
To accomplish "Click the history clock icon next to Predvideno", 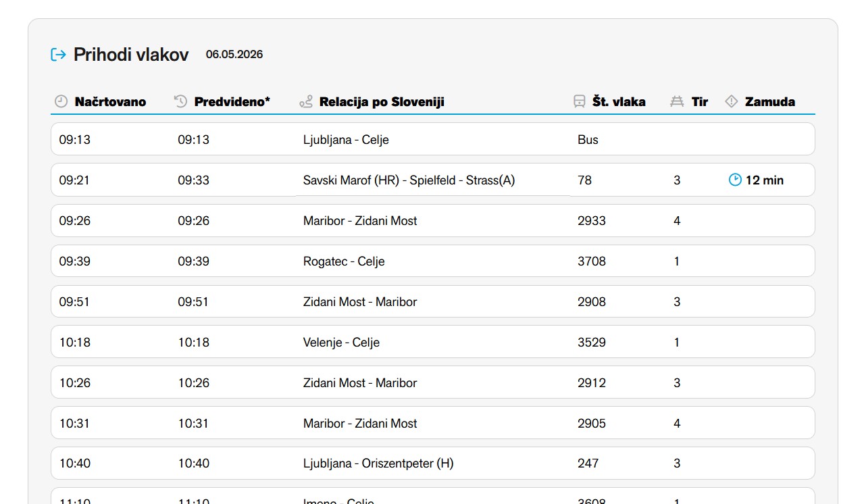I will pos(180,101).
